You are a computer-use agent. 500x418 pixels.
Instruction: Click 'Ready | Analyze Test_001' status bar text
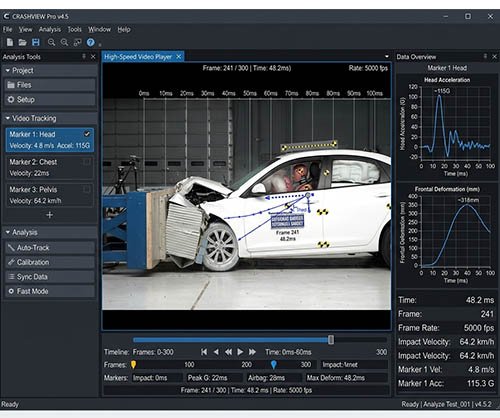point(435,404)
